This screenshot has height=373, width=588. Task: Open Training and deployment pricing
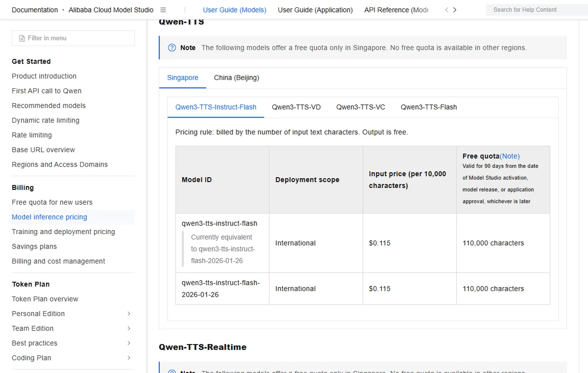63,232
